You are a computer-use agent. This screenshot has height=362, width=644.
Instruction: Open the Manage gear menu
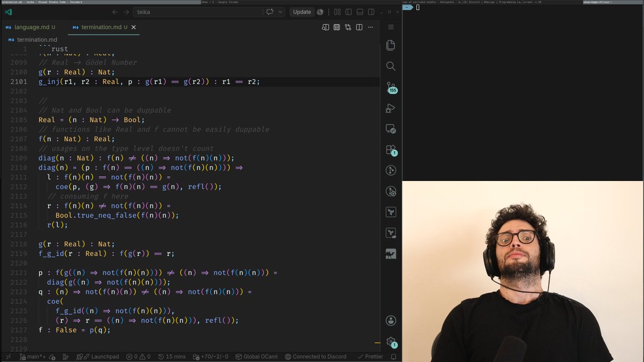pyautogui.click(x=391, y=342)
